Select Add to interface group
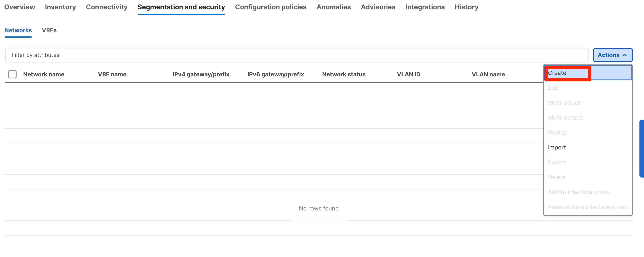644x257 pixels. [x=579, y=192]
